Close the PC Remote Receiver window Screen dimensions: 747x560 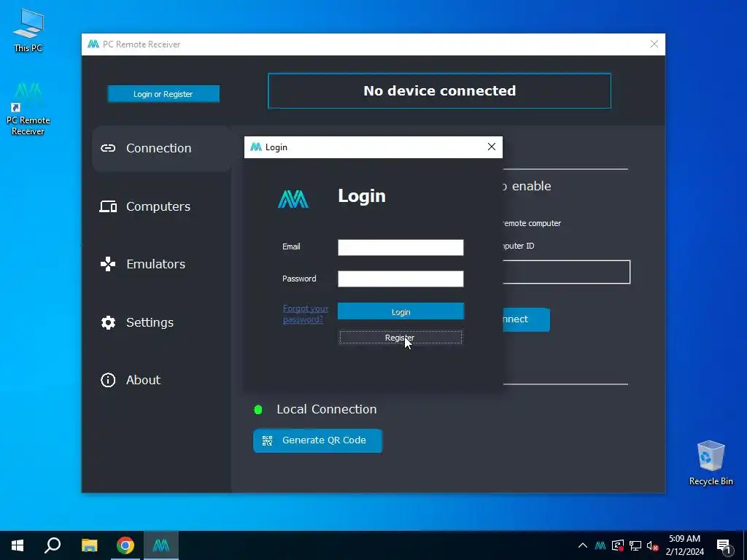pyautogui.click(x=654, y=44)
